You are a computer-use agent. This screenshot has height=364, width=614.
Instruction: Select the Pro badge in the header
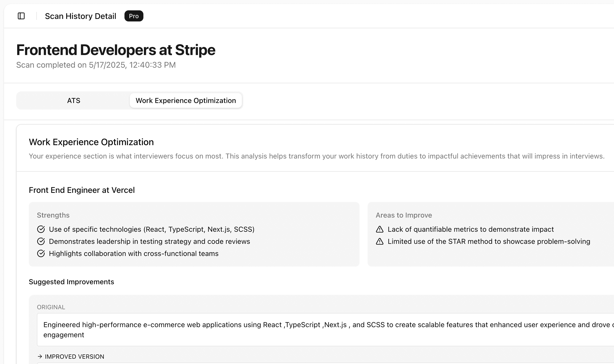pos(134,16)
